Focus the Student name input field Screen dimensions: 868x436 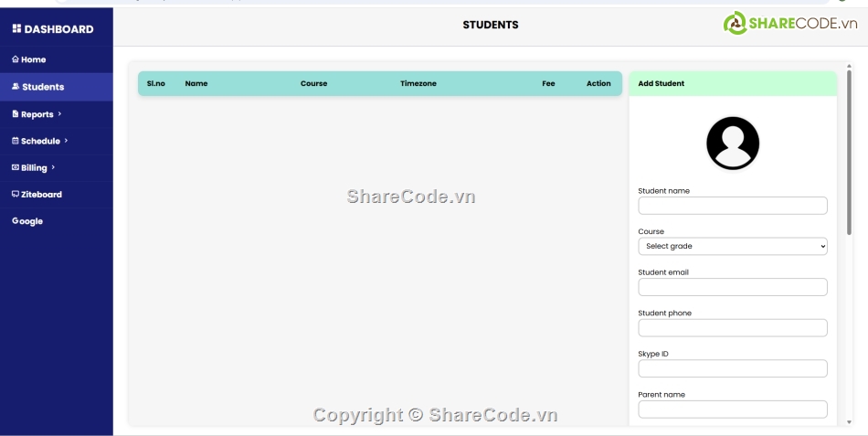click(x=732, y=206)
